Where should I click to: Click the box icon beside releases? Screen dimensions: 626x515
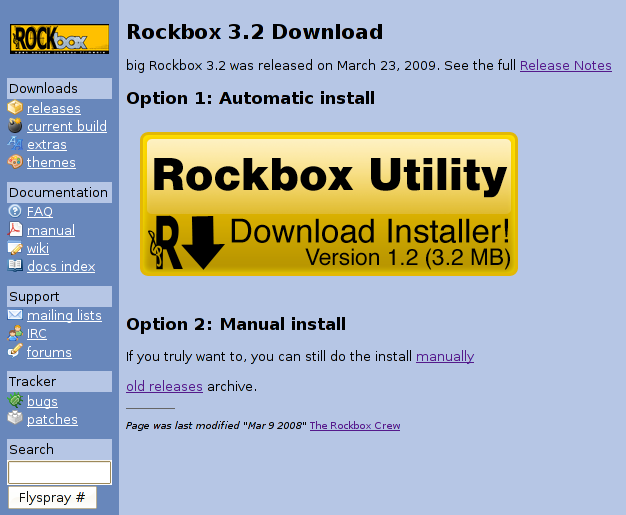15,108
